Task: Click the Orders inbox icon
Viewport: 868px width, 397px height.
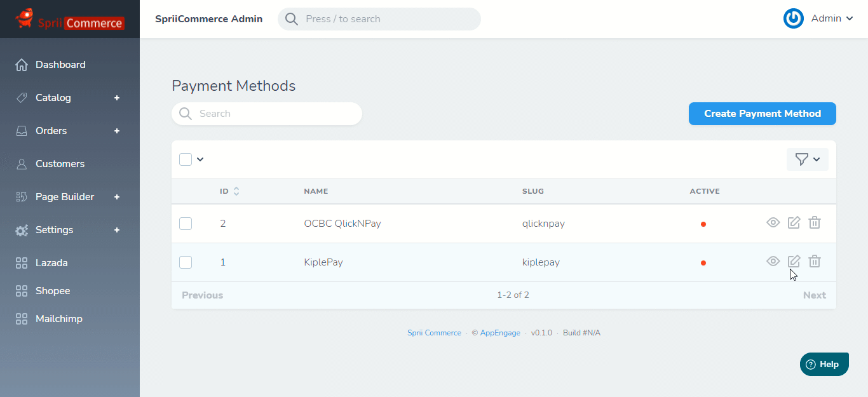Action: pyautogui.click(x=22, y=131)
